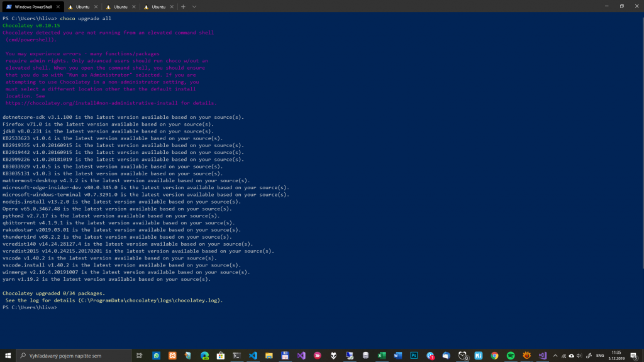The image size is (644, 362).
Task: Open Excel from the taskbar
Action: point(382,356)
